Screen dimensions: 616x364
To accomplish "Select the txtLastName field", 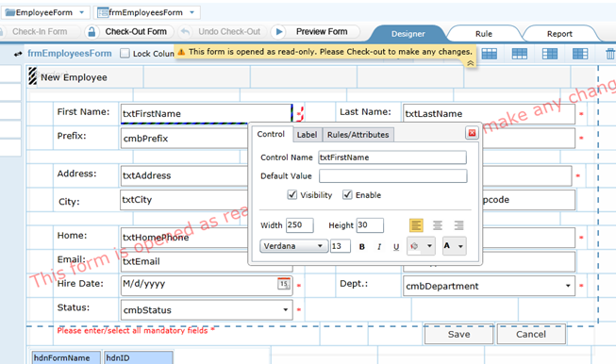I will tap(489, 114).
